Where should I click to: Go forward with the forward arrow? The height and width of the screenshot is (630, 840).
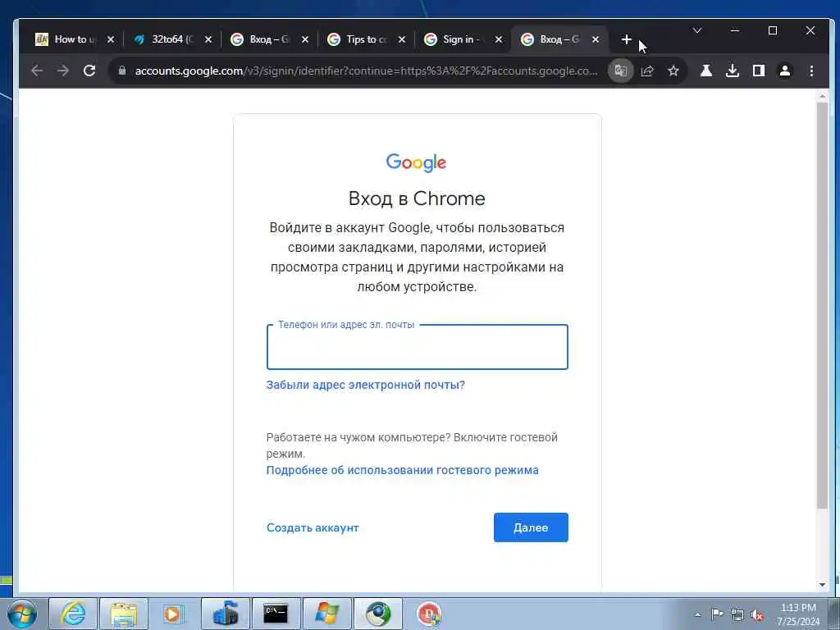62,71
